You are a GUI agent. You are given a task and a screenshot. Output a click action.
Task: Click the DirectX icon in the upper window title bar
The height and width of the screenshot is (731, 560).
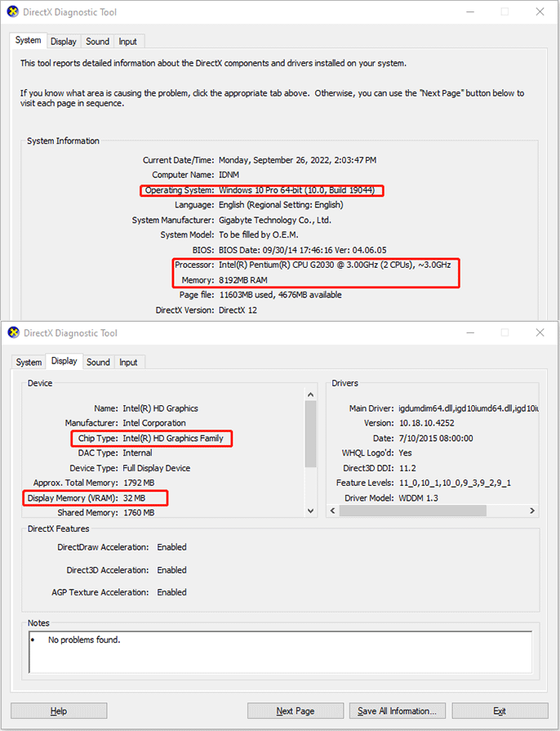13,12
